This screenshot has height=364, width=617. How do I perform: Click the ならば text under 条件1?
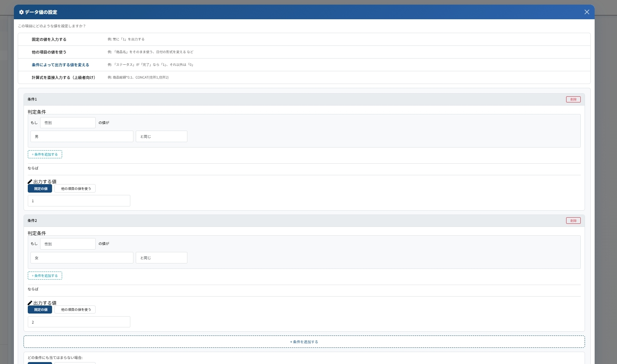pyautogui.click(x=33, y=168)
